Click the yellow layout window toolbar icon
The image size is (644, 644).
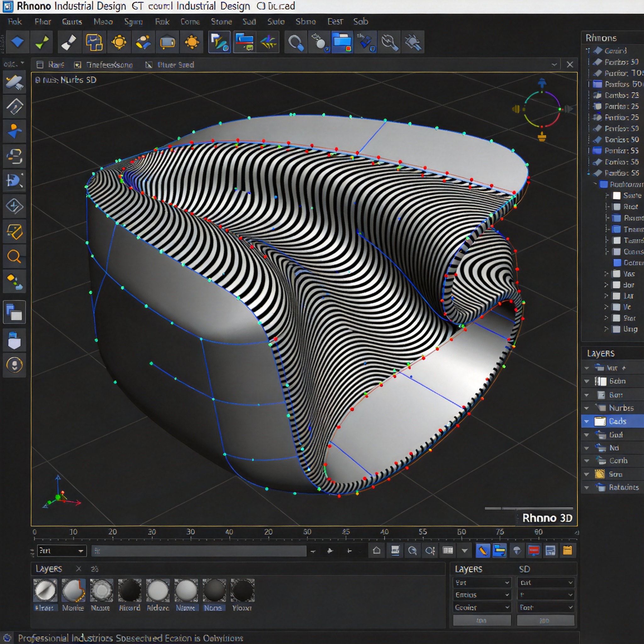[x=94, y=42]
